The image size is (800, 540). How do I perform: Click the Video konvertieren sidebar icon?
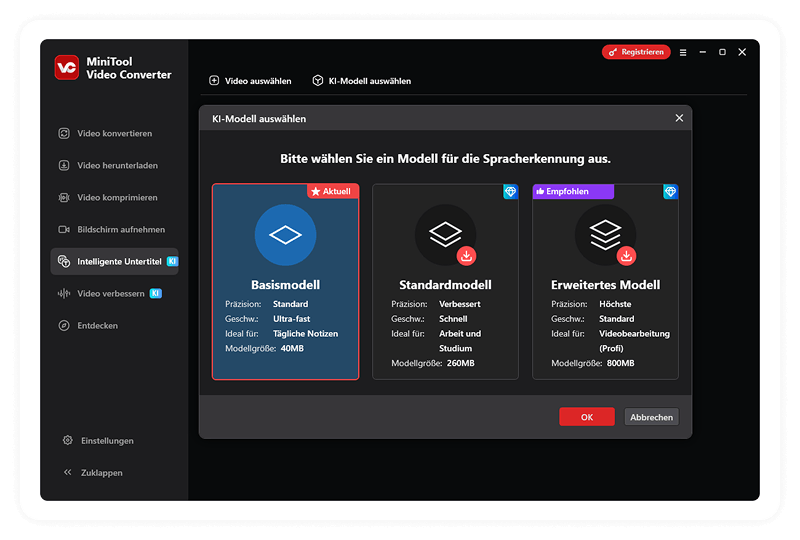pyautogui.click(x=64, y=133)
